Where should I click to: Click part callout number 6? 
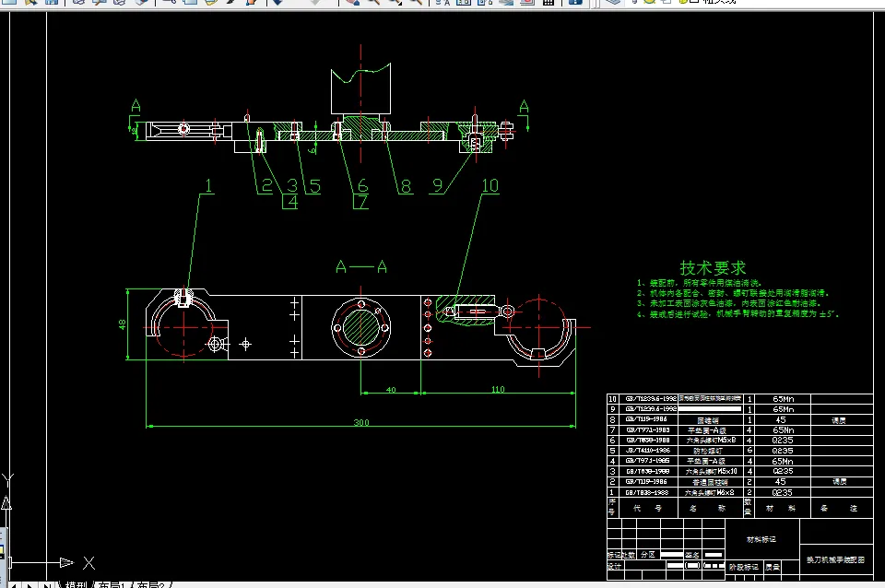pyautogui.click(x=362, y=185)
